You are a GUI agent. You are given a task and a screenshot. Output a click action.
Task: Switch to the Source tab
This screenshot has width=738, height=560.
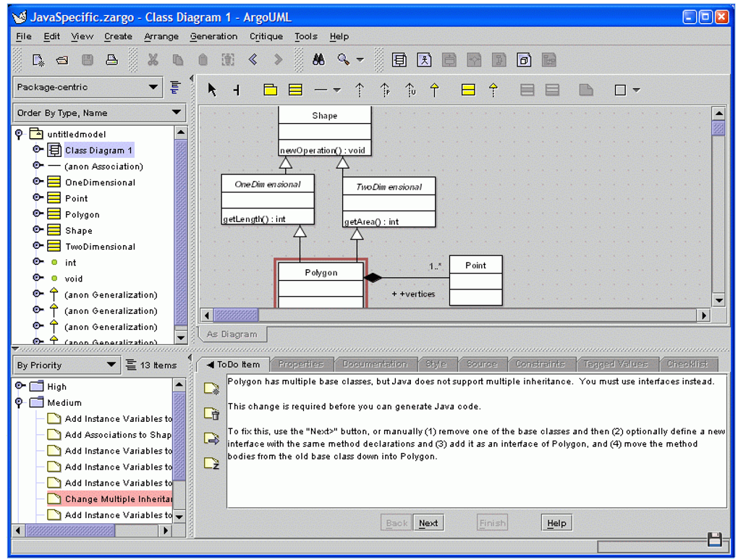(481, 364)
